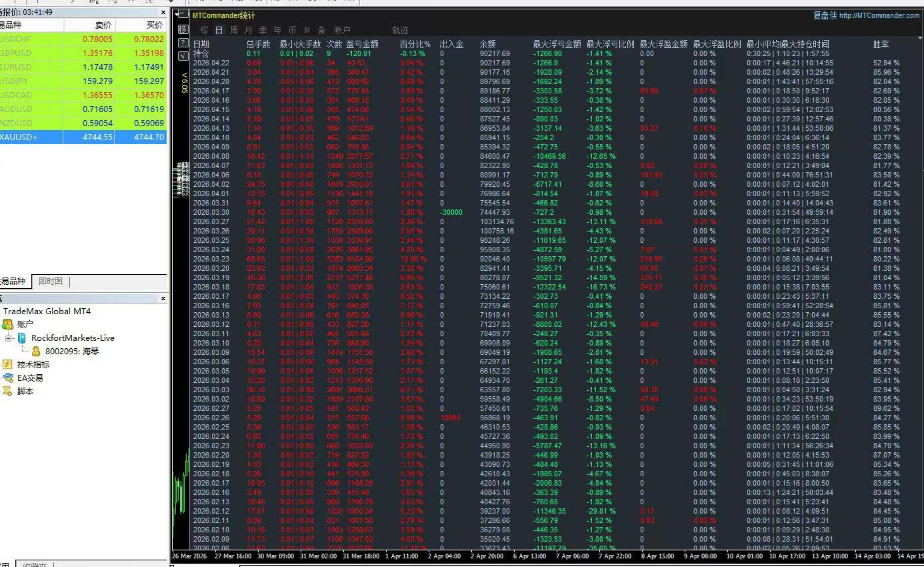The width and height of the screenshot is (924, 567).
Task: Open the question mark help icon
Action: (x=183, y=43)
